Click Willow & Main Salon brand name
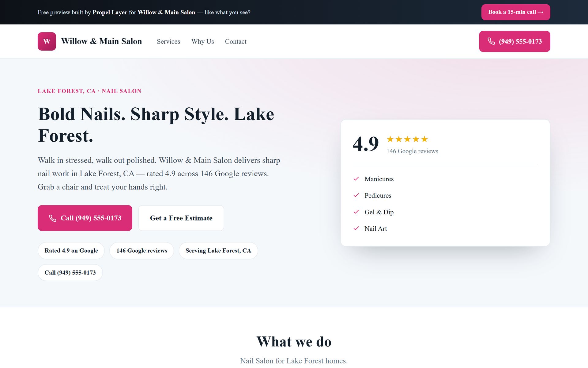 101,41
